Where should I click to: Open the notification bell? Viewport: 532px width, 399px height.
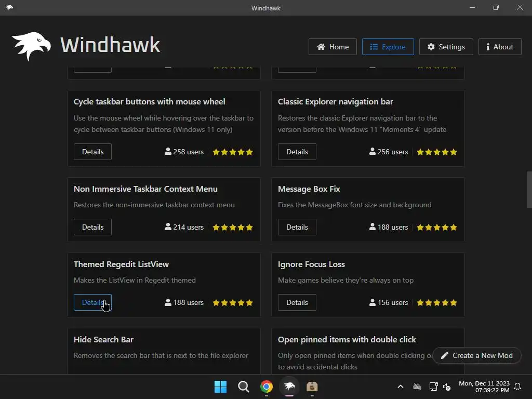[x=517, y=387]
